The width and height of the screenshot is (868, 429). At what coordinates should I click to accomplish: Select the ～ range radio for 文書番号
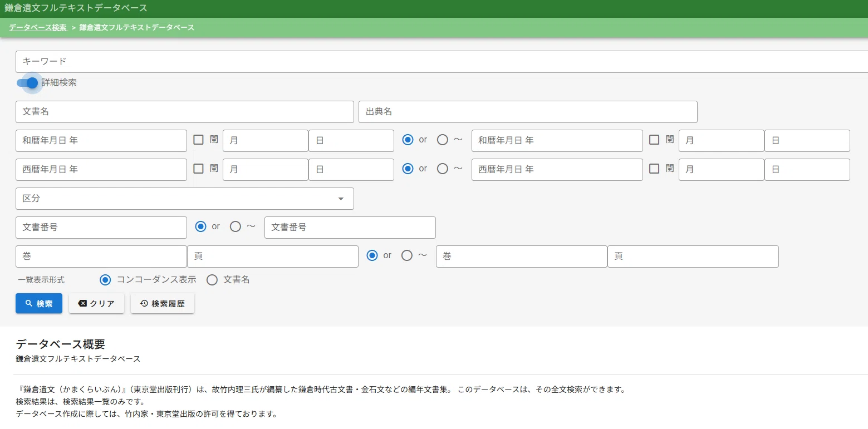(236, 226)
